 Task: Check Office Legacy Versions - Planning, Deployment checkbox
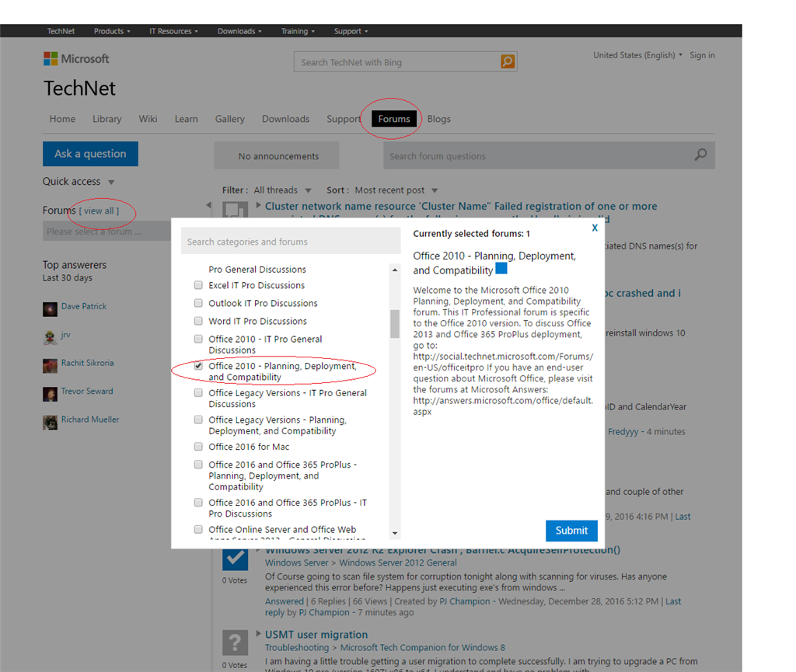click(x=198, y=420)
